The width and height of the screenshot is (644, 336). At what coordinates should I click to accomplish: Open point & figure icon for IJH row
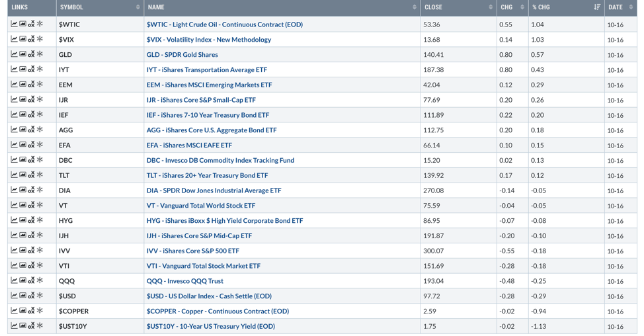click(31, 235)
